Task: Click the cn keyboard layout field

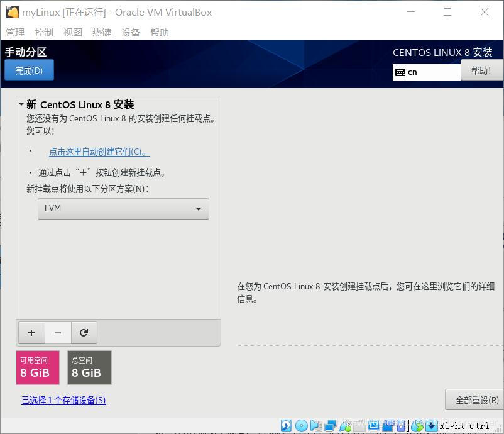Action: coord(427,72)
